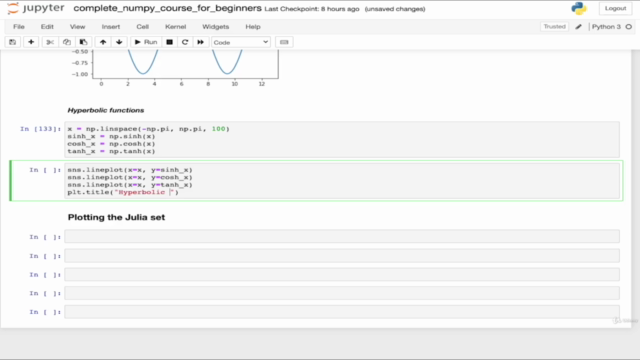The image size is (640, 360).
Task: Run the selected cell
Action: (x=146, y=42)
